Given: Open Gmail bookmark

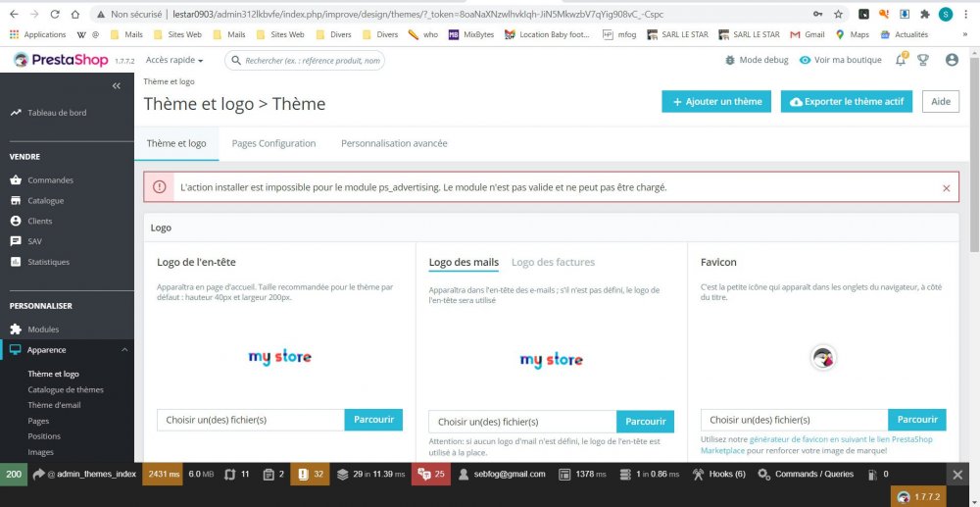Looking at the screenshot, I should (x=808, y=35).
